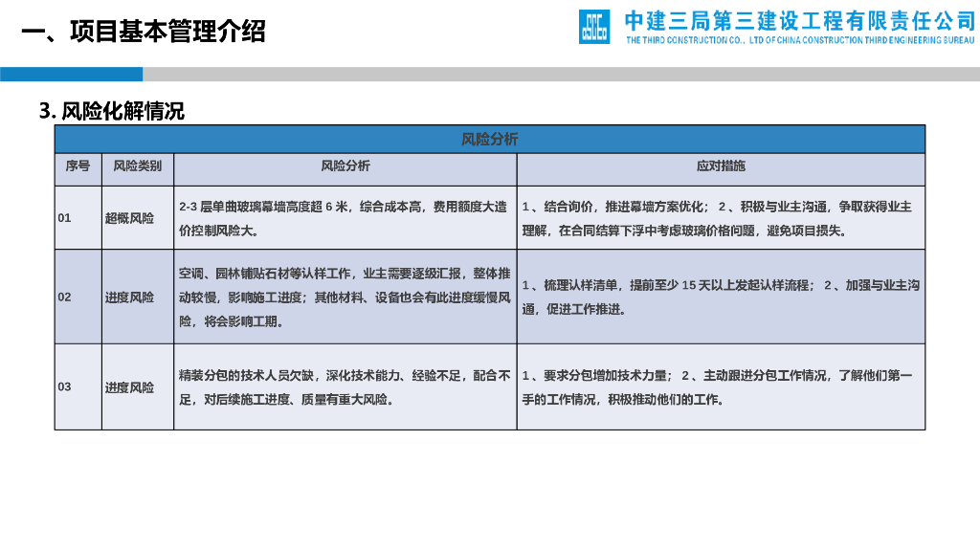Click the company name 中建三局第三建设工程有限责任公司

[x=800, y=21]
